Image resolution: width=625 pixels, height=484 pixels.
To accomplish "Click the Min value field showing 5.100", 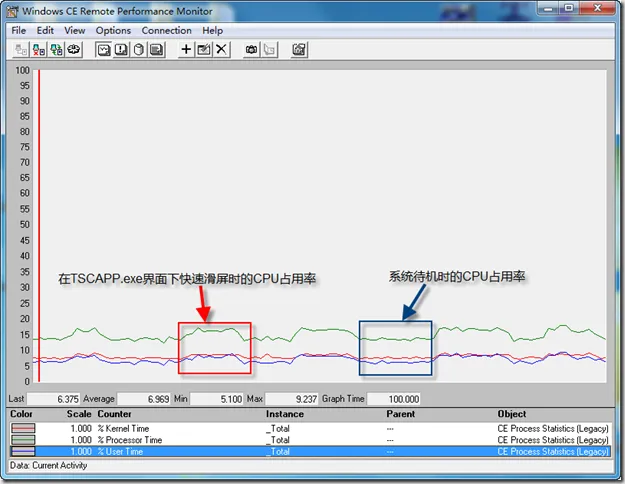I will [x=216, y=399].
